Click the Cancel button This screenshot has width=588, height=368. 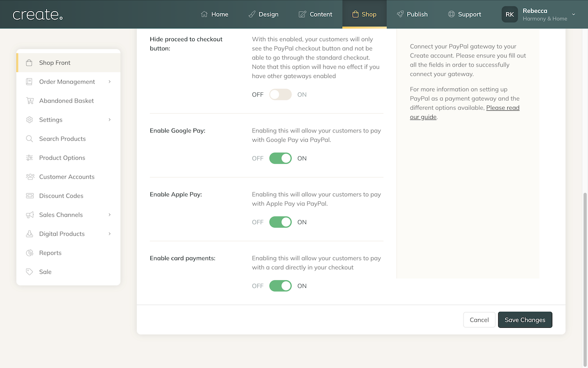[479, 320]
